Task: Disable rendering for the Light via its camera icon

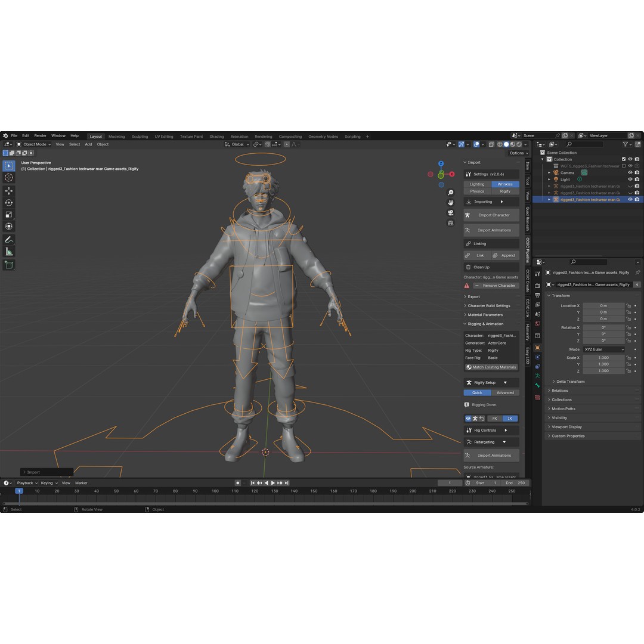Action: coord(637,179)
